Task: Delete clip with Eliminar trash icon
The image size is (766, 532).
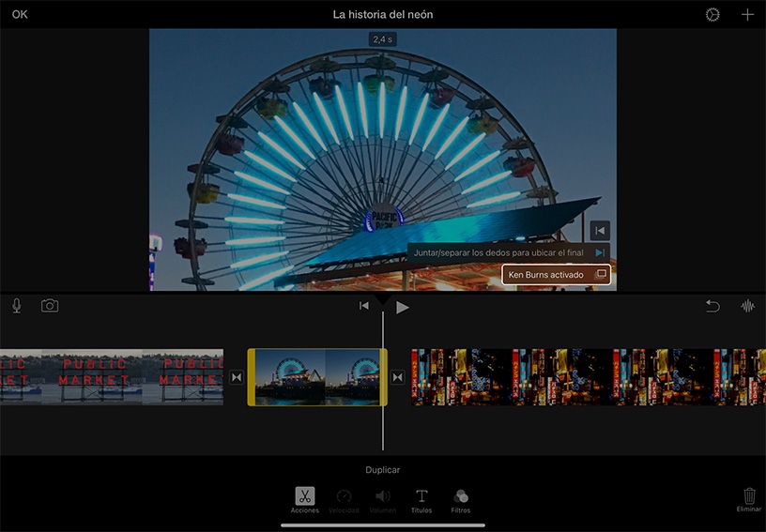Action: coord(749,500)
